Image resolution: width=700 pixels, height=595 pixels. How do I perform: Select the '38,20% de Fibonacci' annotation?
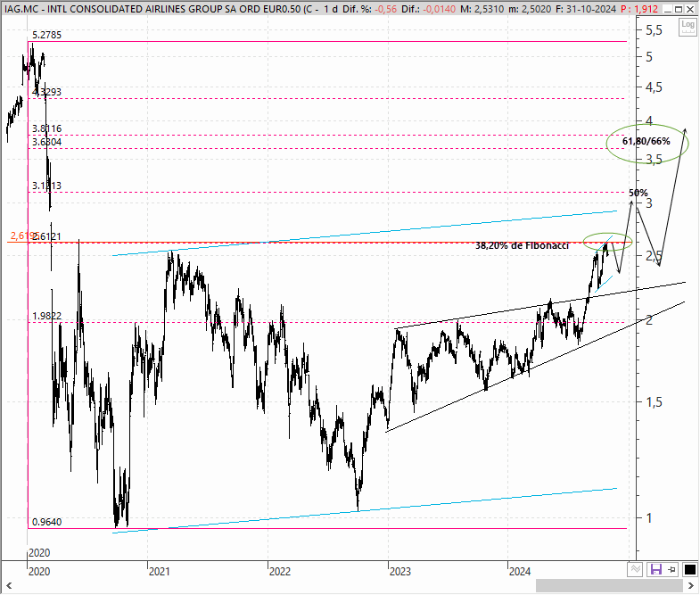pos(522,245)
